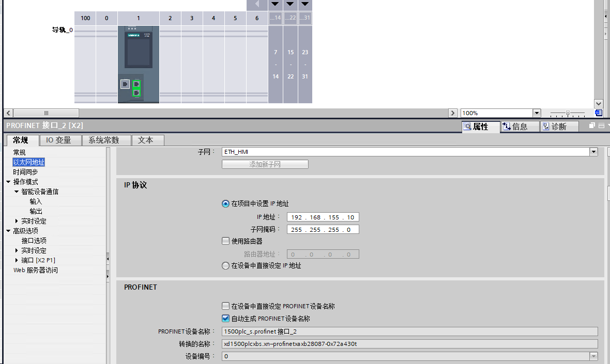Click the IP 地址 input field
The height and width of the screenshot is (364, 610).
(323, 217)
